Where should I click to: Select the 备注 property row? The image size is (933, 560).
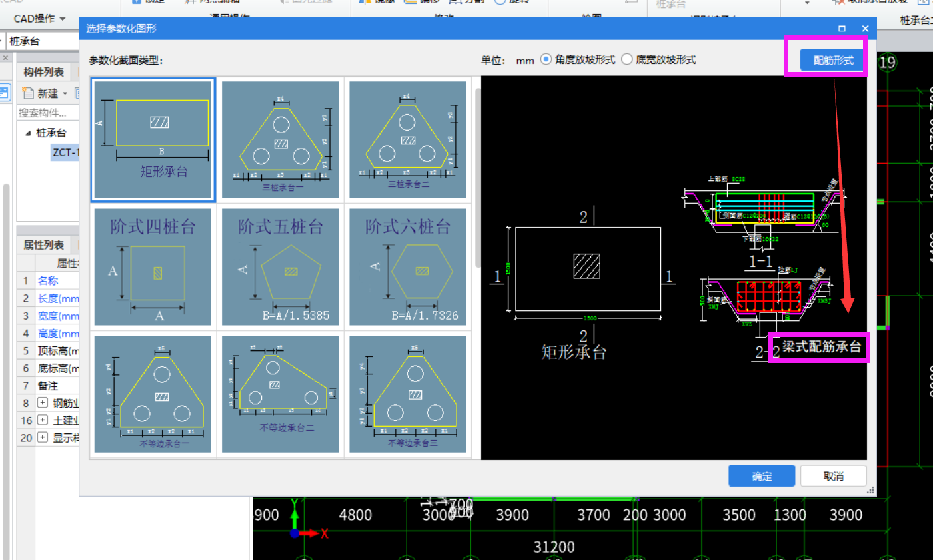click(48, 385)
